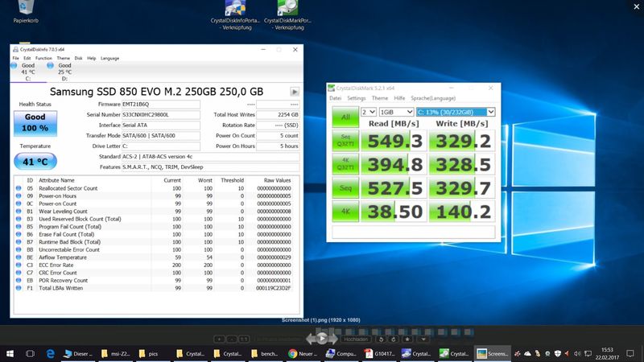Open the Settings menu in CrystalDiskMark
Screen dimensions: 644x362
tap(355, 97)
